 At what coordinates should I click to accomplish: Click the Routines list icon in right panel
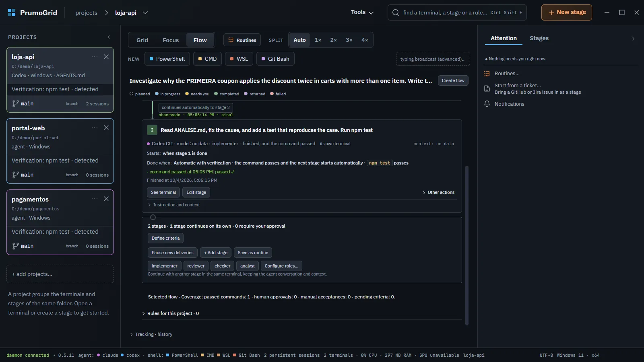pyautogui.click(x=487, y=74)
